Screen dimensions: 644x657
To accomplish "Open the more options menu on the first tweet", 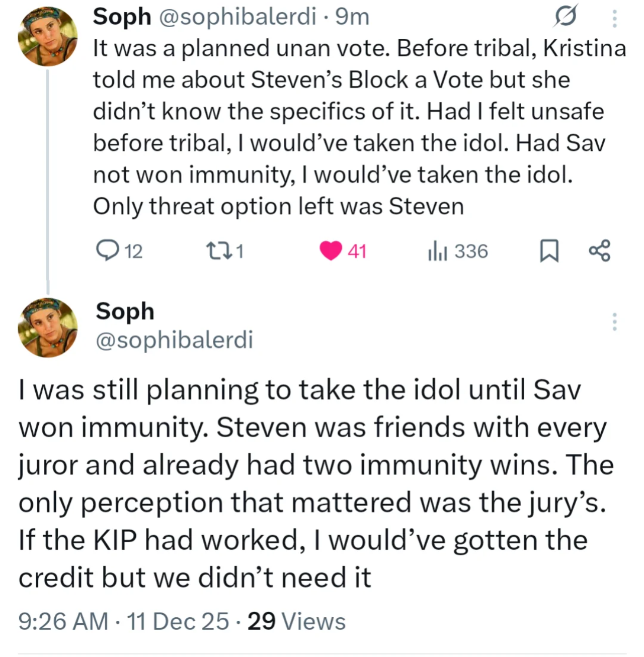I will 614,18.
